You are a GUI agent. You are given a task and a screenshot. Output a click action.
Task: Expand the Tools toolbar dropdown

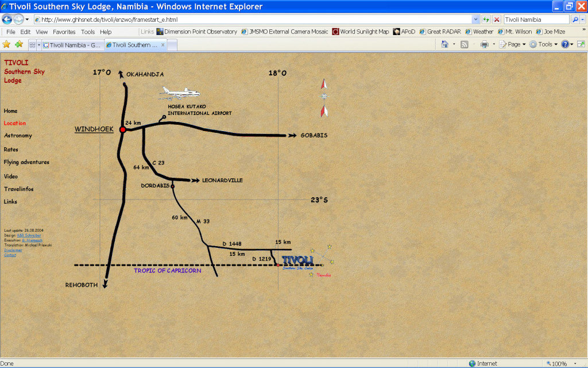[544, 44]
